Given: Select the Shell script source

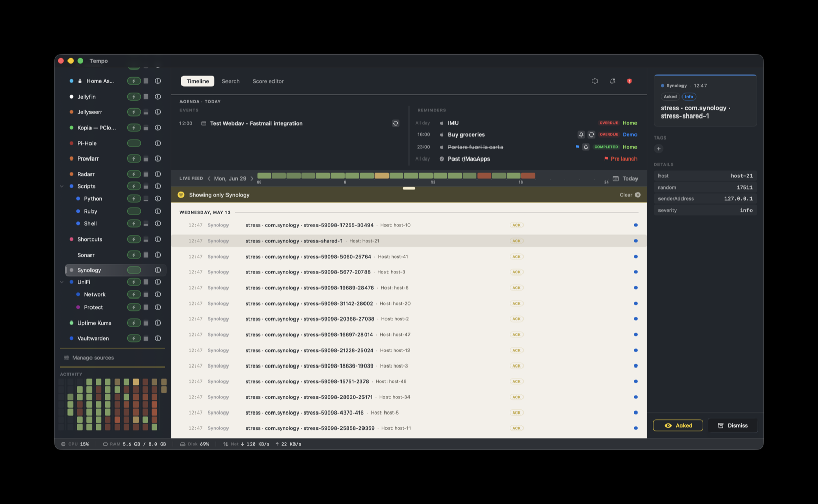Looking at the screenshot, I should (x=90, y=224).
